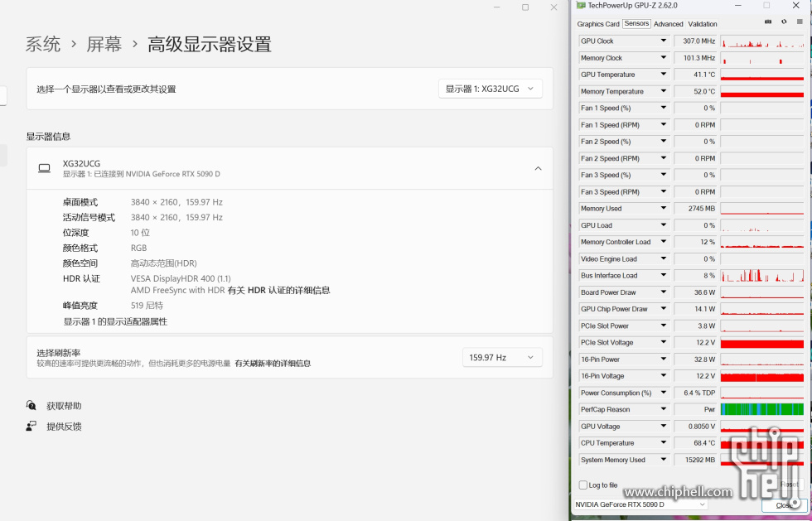Click 峰值亮度 value 519 尼特

[147, 306]
